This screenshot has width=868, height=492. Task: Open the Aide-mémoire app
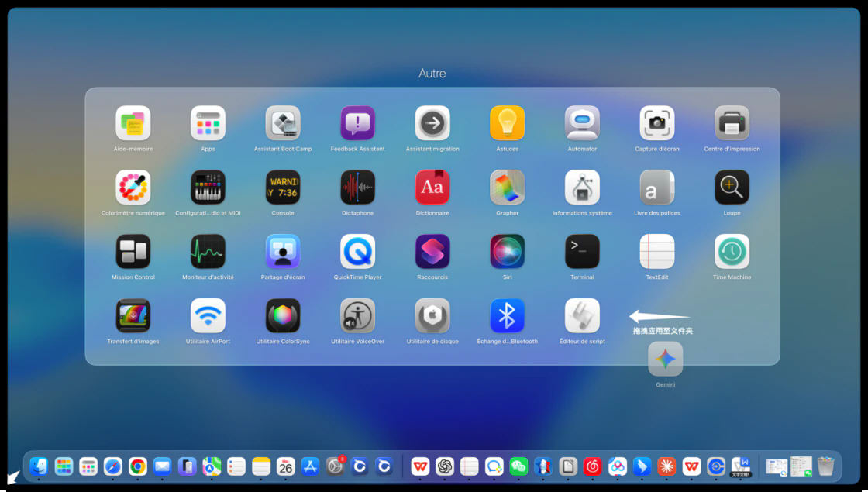(x=133, y=123)
